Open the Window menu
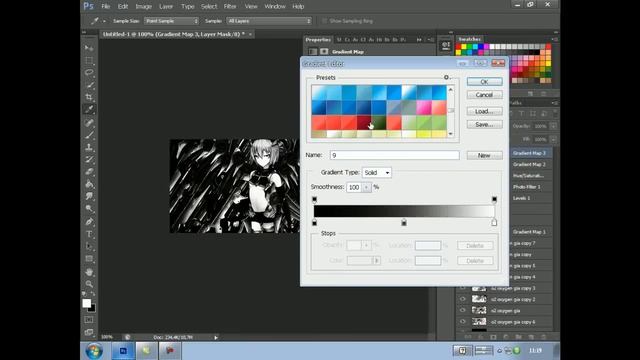 click(275, 7)
